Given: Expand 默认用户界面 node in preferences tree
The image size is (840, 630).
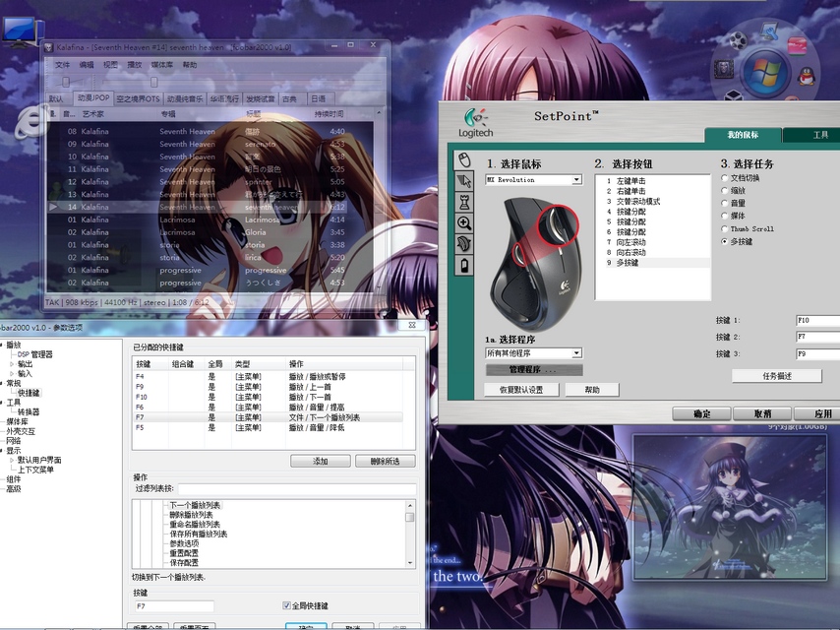Looking at the screenshot, I should (x=12, y=460).
